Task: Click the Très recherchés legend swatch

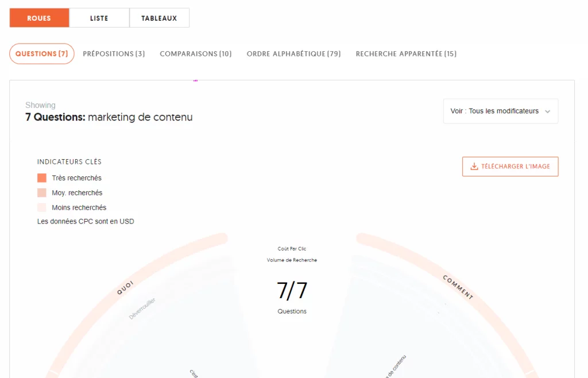Action: click(42, 178)
